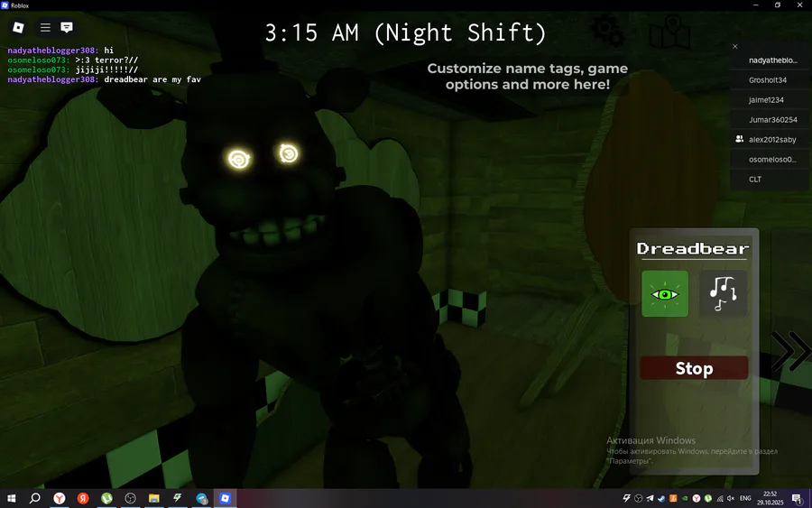Open File Explorer from the taskbar
This screenshot has height=508, width=812.
[153, 498]
